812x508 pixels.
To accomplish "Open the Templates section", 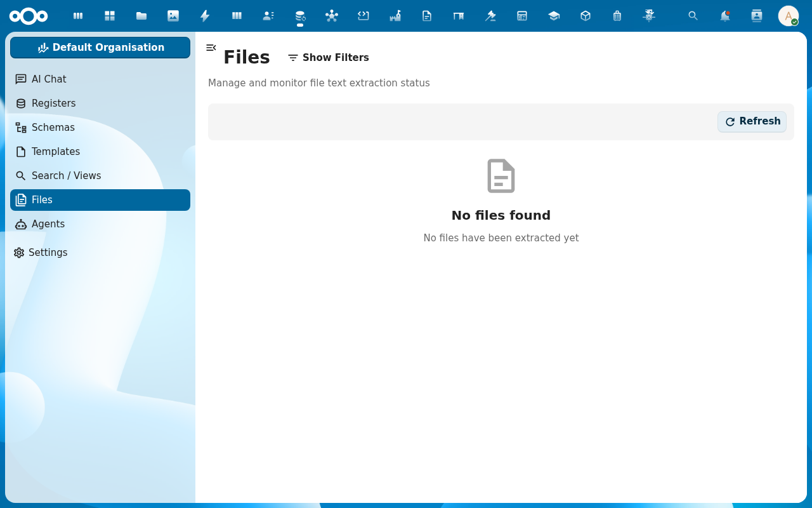I will point(100,152).
